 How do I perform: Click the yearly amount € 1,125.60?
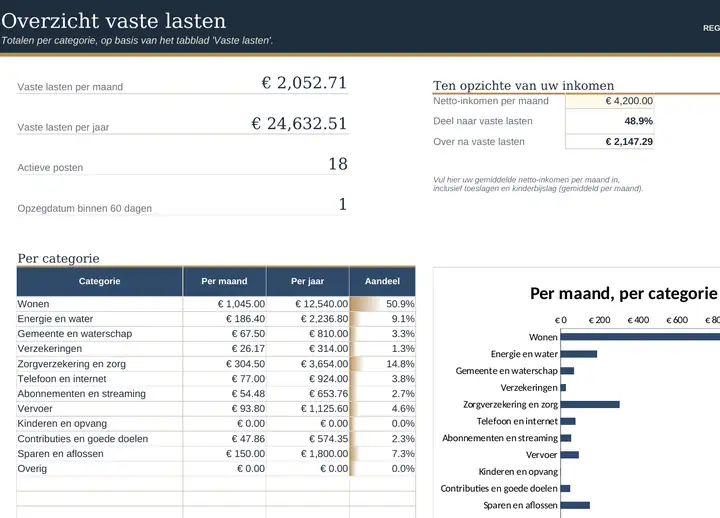click(x=307, y=409)
